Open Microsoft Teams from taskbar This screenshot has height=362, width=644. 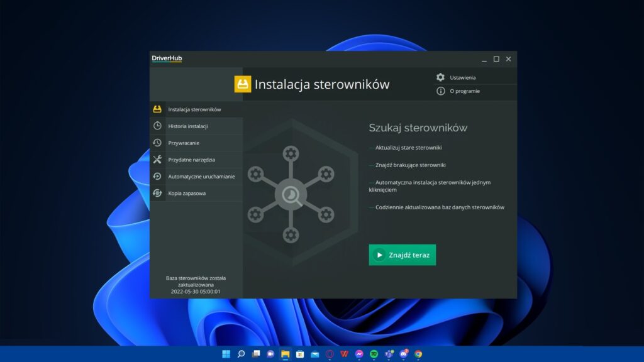[389, 354]
